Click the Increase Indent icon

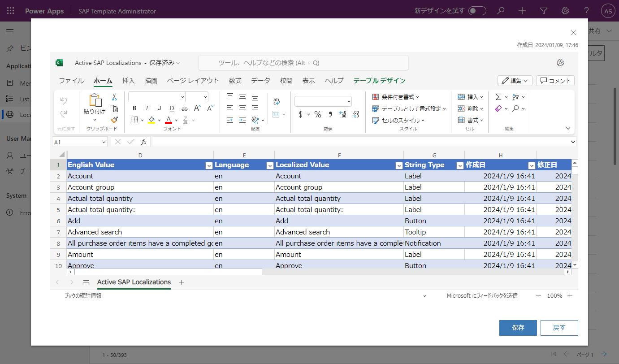coord(242,120)
